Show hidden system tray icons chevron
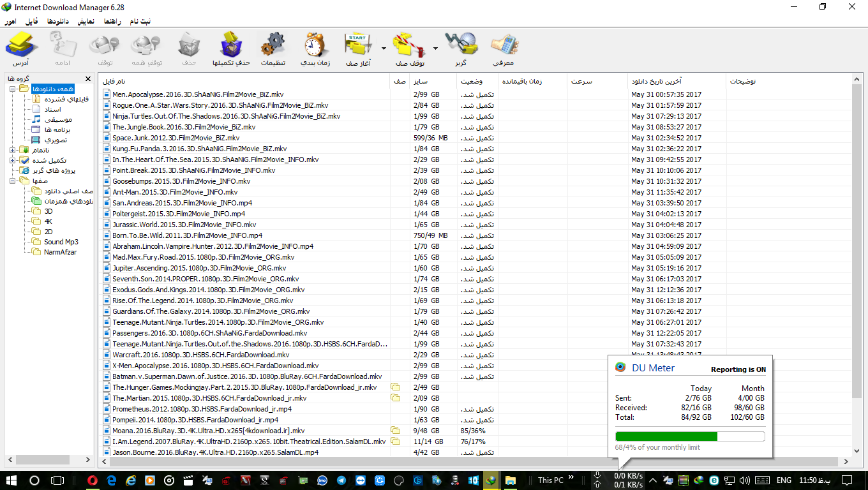Image resolution: width=868 pixels, height=490 pixels. tap(653, 480)
